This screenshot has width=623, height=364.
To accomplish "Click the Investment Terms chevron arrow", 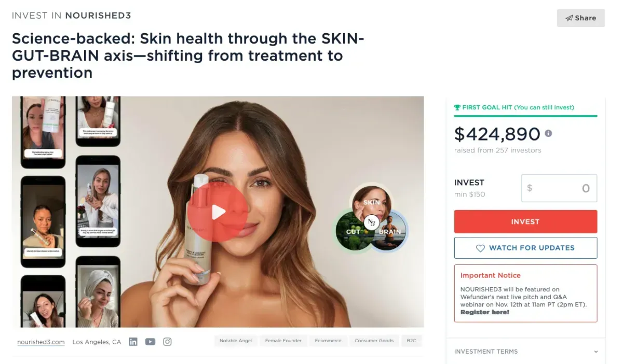I will (x=595, y=352).
